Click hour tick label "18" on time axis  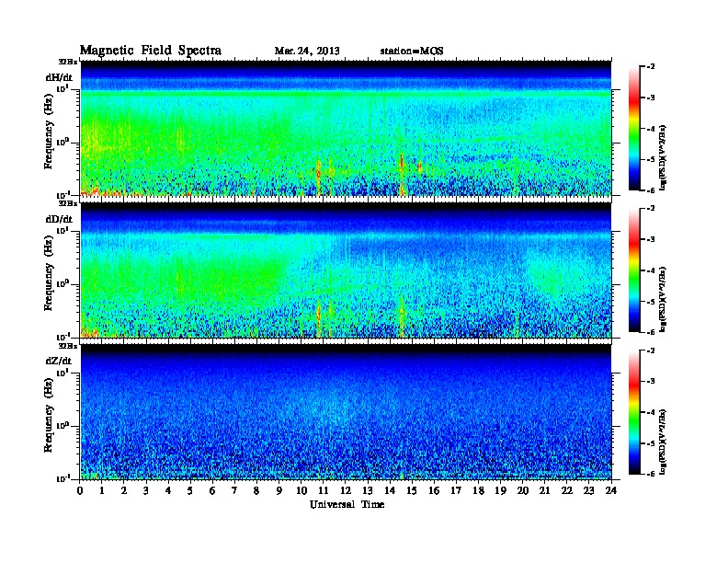479,490
